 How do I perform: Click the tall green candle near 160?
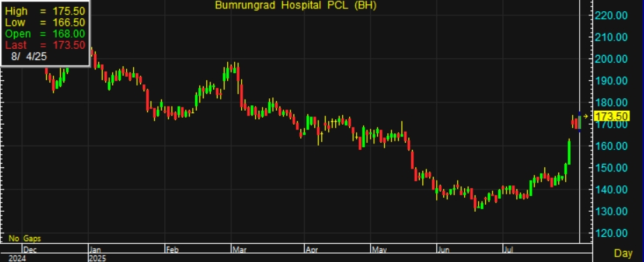pos(569,152)
